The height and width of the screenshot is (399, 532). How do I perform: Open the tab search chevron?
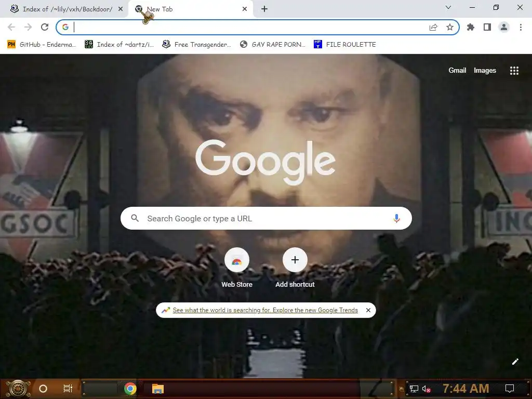tap(448, 7)
